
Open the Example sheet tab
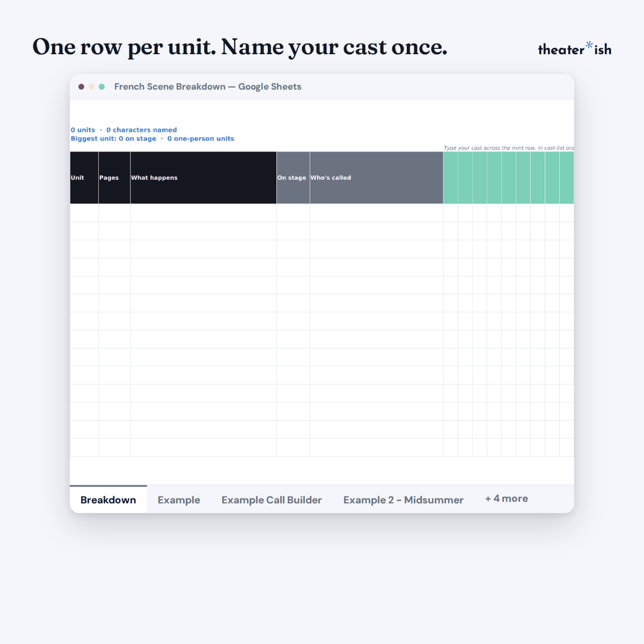(x=179, y=500)
